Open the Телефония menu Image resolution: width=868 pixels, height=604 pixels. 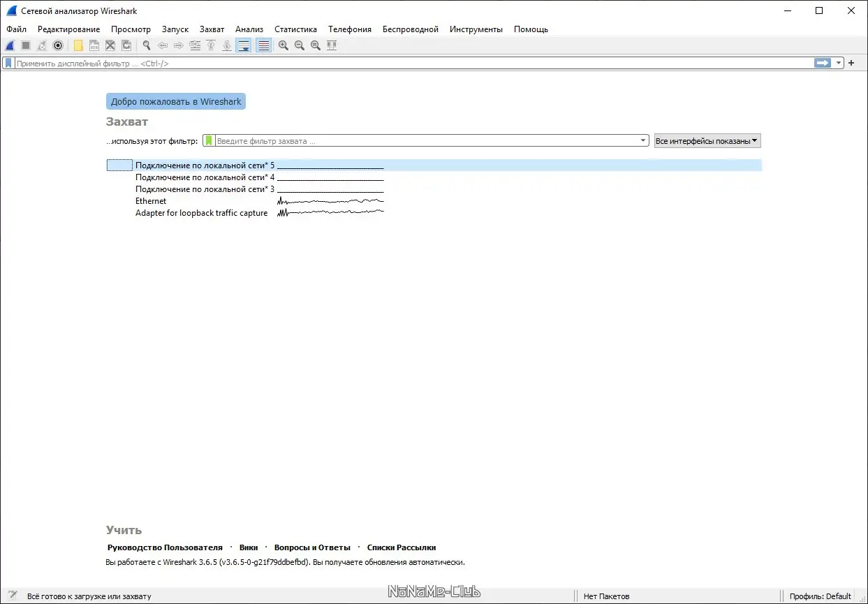click(x=350, y=29)
